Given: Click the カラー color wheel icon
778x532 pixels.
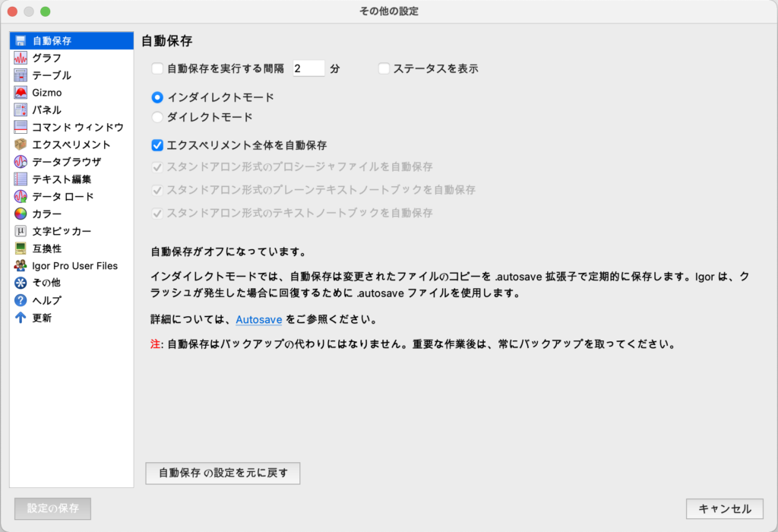Looking at the screenshot, I should [x=21, y=214].
